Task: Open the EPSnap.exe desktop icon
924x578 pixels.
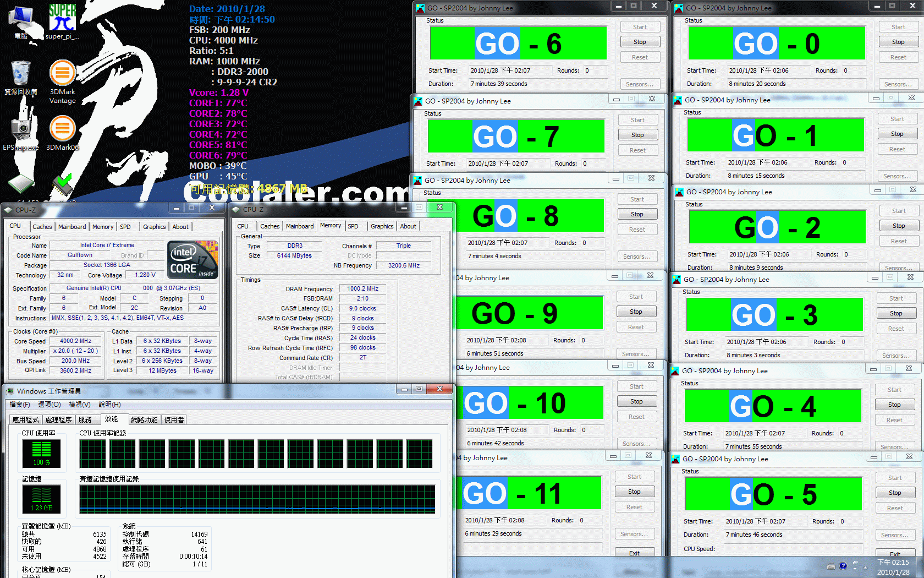Action: 21,133
